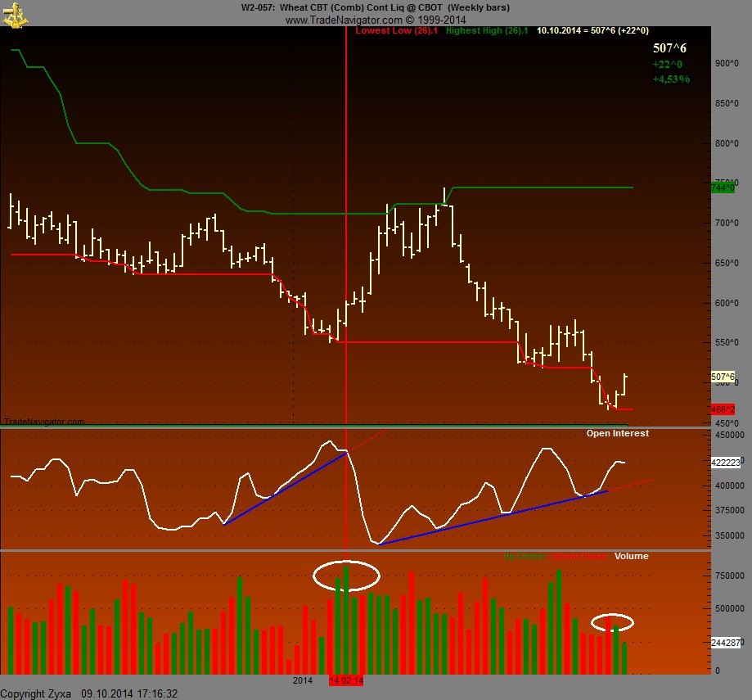Select the Lowest Low (26).1 legend label
Viewport: 752px width, 700px height.
397,30
